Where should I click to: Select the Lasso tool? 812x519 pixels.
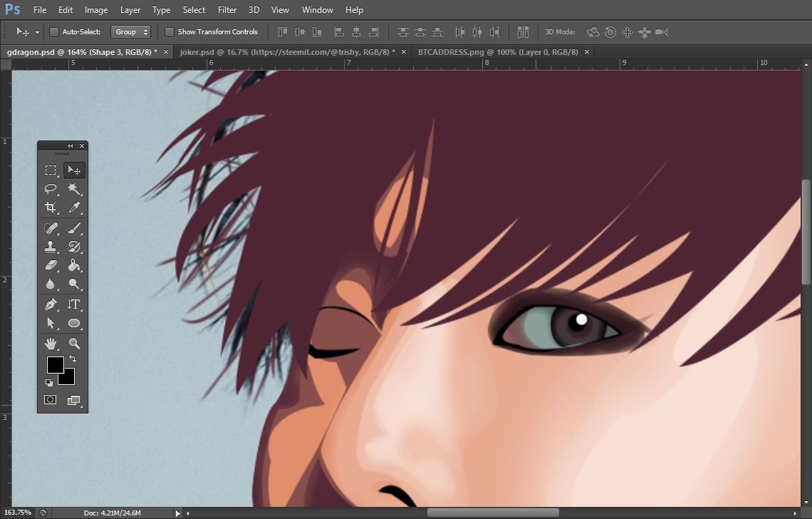point(51,189)
